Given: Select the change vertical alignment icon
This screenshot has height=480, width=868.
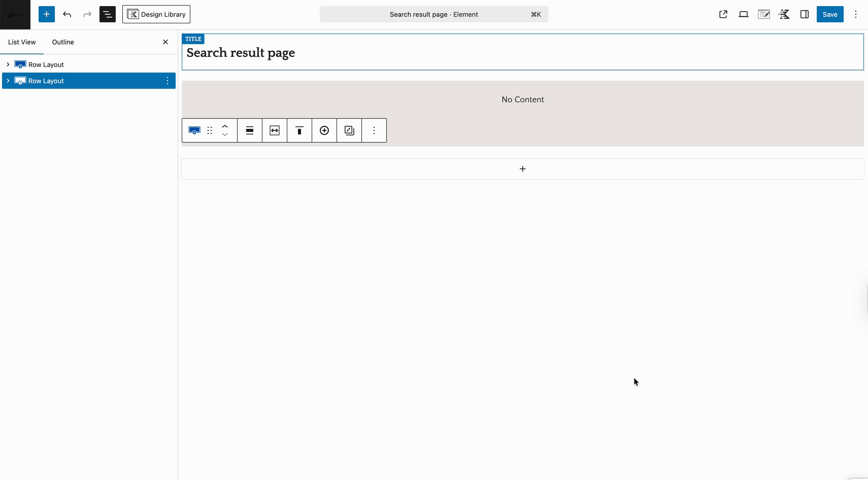Looking at the screenshot, I should coord(299,130).
